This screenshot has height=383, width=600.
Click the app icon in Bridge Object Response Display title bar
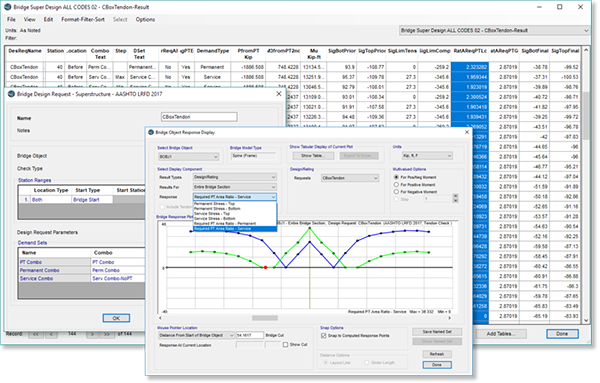click(x=151, y=132)
